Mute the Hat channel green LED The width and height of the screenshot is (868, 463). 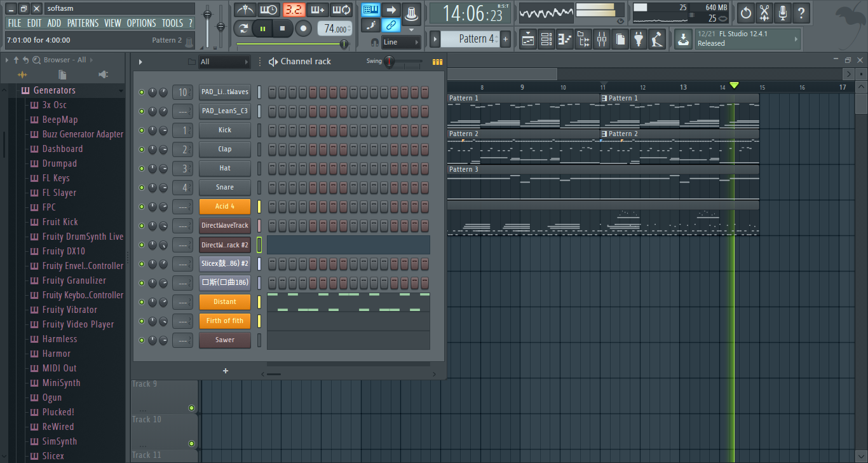tap(142, 169)
